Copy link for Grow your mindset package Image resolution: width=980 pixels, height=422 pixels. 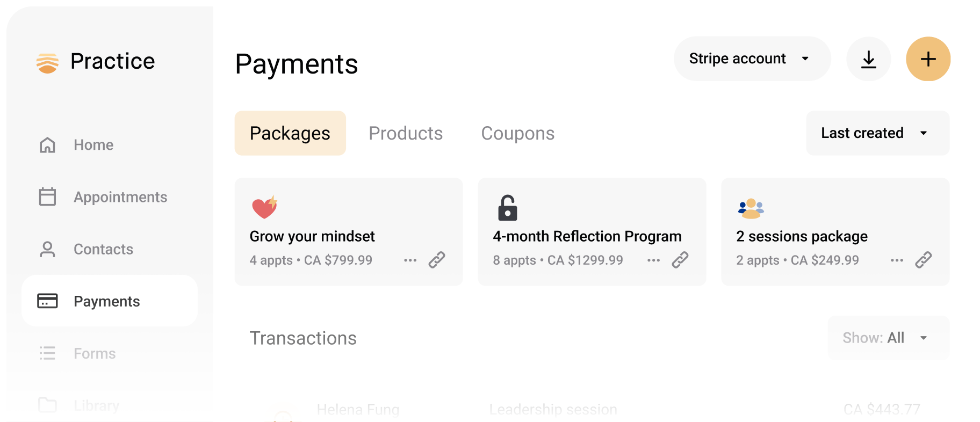(x=437, y=260)
